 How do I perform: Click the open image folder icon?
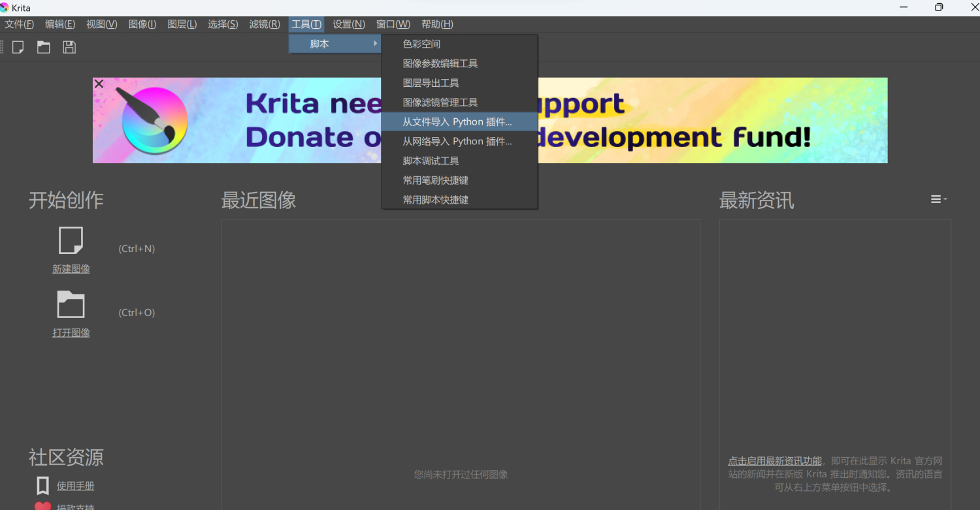tap(71, 304)
